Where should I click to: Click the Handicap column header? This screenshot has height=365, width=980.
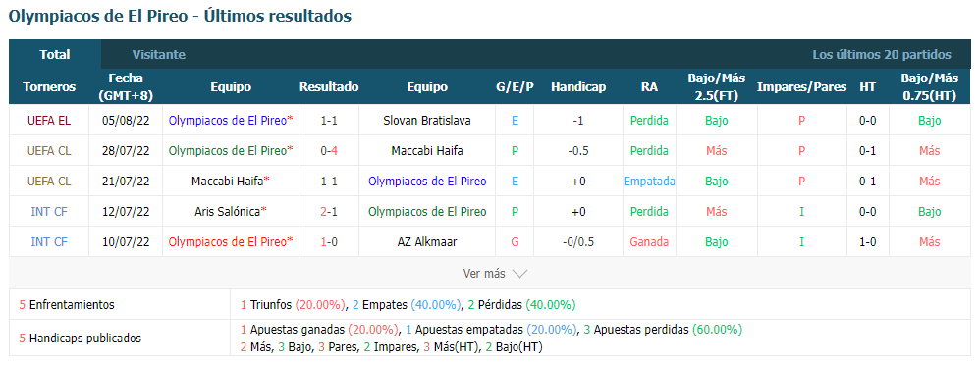[x=578, y=87]
